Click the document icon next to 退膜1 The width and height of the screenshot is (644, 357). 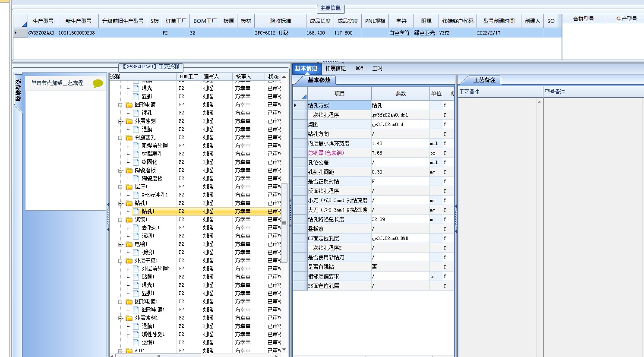(x=136, y=326)
